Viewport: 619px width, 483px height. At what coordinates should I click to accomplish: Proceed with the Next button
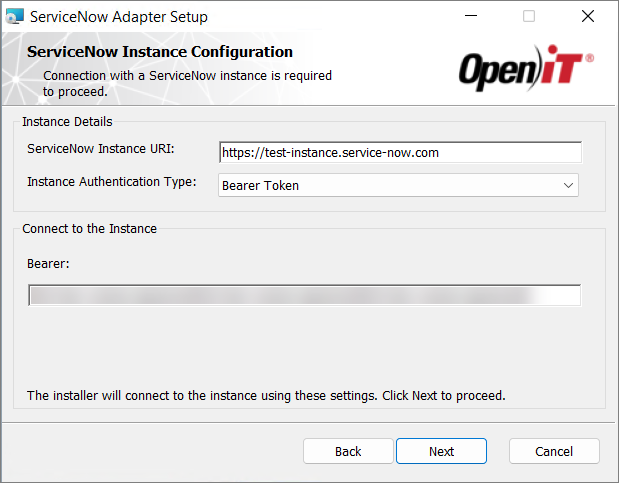[441, 451]
